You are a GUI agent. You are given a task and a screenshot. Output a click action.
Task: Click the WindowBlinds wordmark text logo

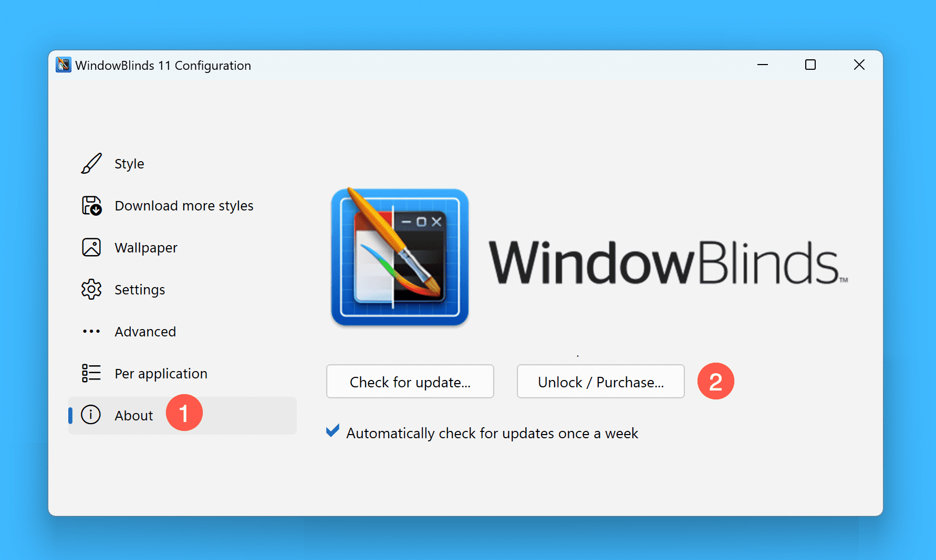668,262
